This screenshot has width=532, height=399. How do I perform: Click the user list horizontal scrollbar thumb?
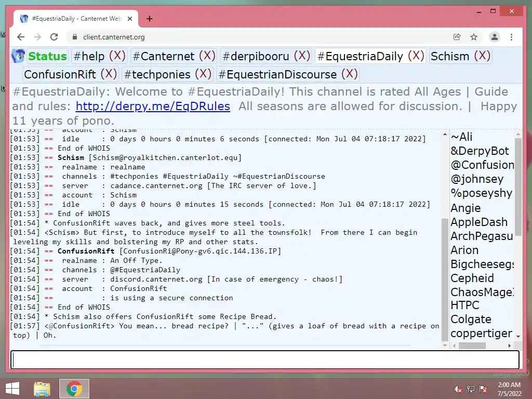[x=472, y=345]
